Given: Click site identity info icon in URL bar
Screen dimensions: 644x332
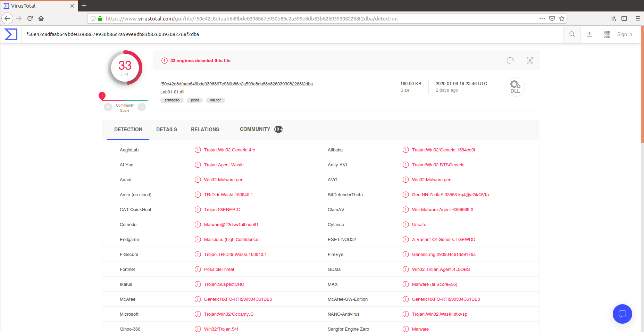Looking at the screenshot, I should click(x=93, y=18).
